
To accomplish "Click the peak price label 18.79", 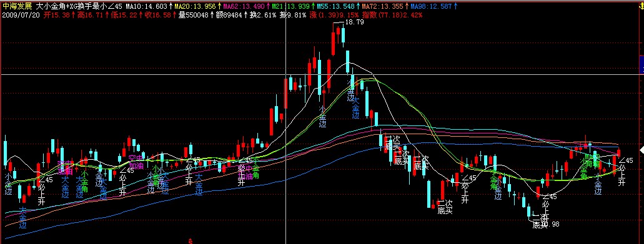I will point(355,22).
